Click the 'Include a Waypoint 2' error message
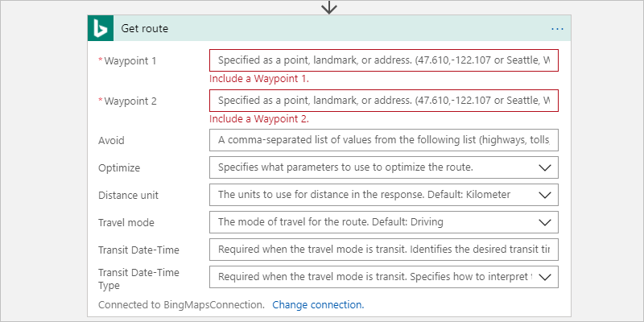This screenshot has width=644, height=322. (x=259, y=119)
